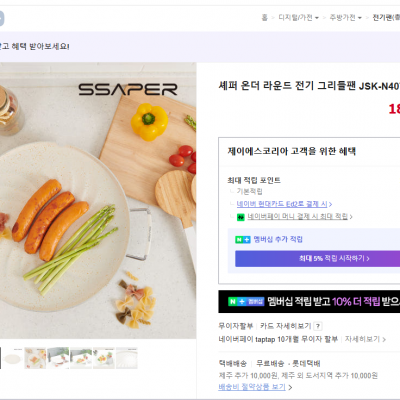Open the card details question mark icon
The width and height of the screenshot is (400, 400).
pyautogui.click(x=318, y=326)
